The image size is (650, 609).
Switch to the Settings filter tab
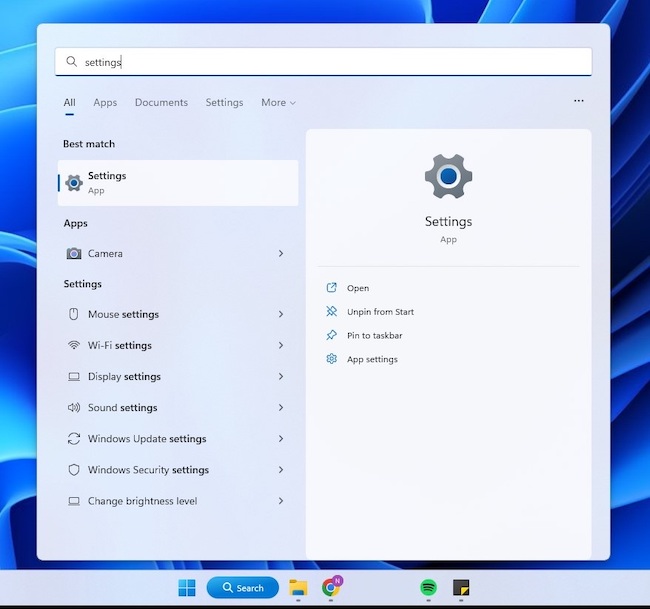point(224,102)
